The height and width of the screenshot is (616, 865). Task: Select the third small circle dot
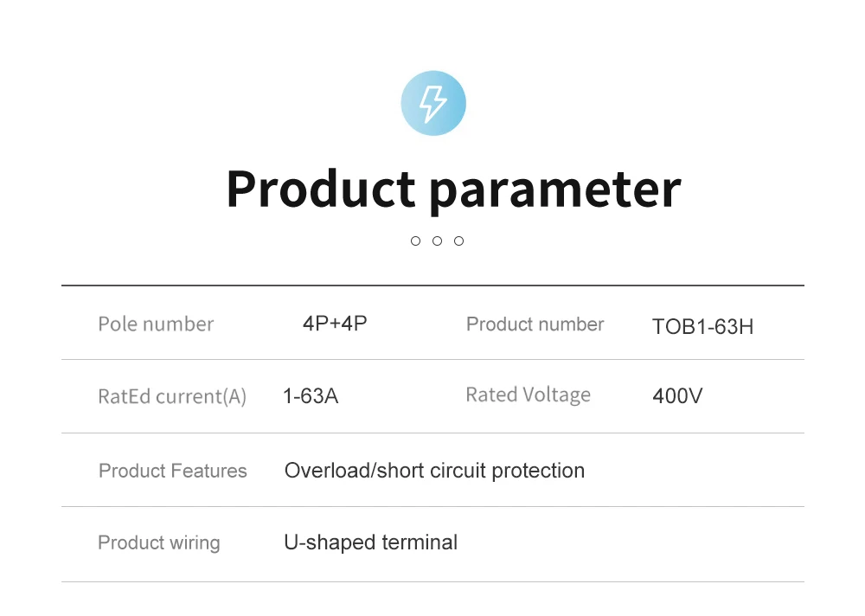(458, 241)
